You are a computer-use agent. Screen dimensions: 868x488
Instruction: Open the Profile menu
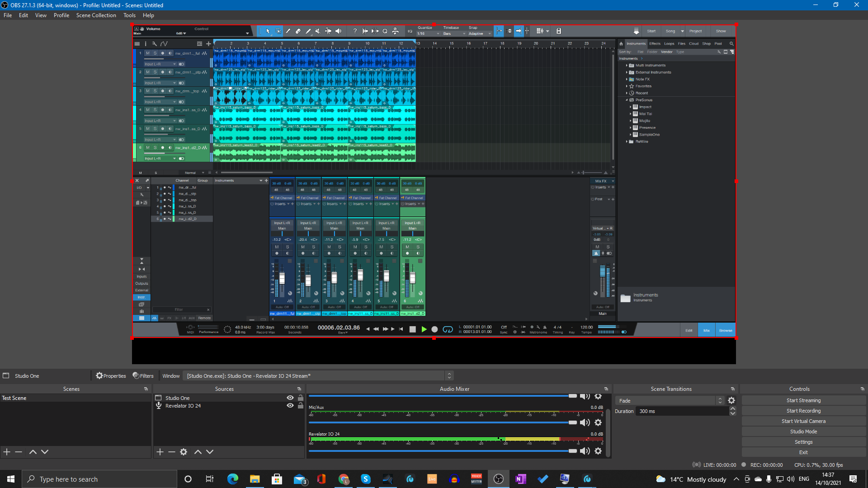pos(61,15)
